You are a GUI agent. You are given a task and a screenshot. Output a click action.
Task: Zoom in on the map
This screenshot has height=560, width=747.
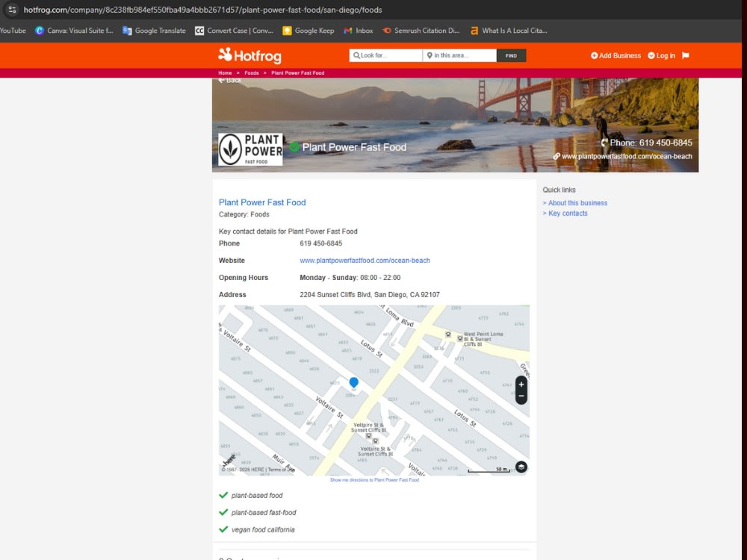pyautogui.click(x=521, y=385)
